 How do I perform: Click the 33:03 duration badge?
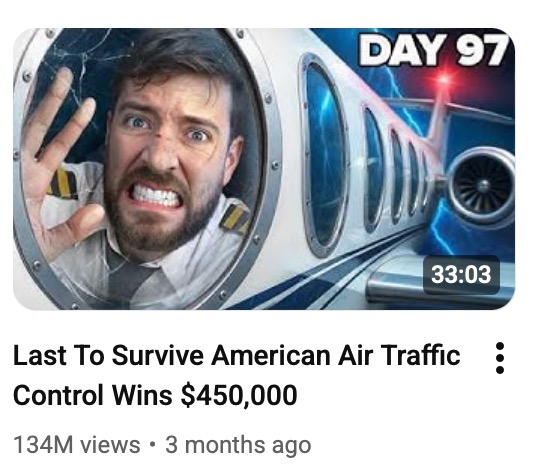(x=461, y=274)
